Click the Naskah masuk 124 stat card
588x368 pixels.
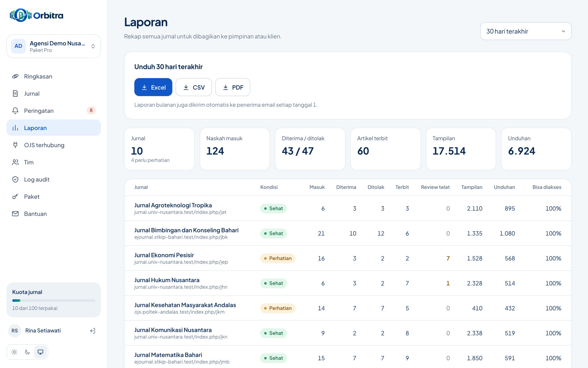[x=235, y=149]
